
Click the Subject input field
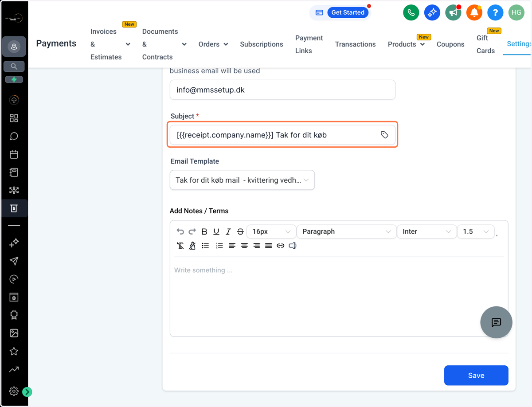click(282, 135)
